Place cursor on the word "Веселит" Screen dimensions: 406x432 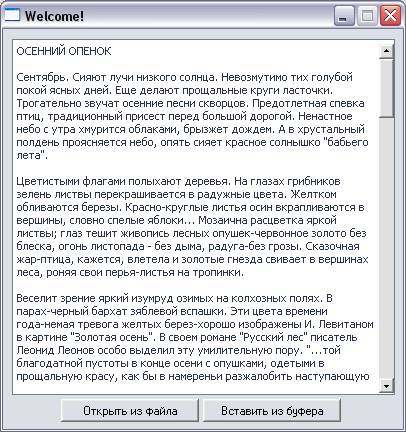pos(36,298)
